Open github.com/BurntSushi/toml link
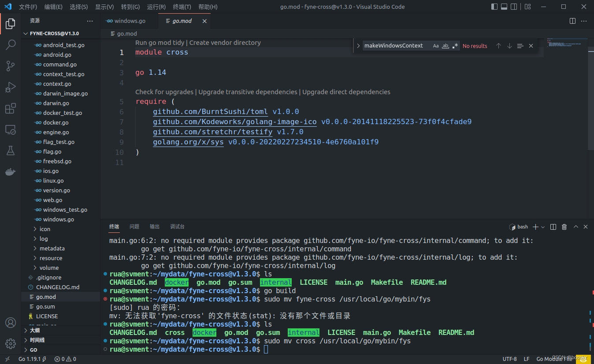Image resolution: width=594 pixels, height=364 pixels. pyautogui.click(x=211, y=112)
